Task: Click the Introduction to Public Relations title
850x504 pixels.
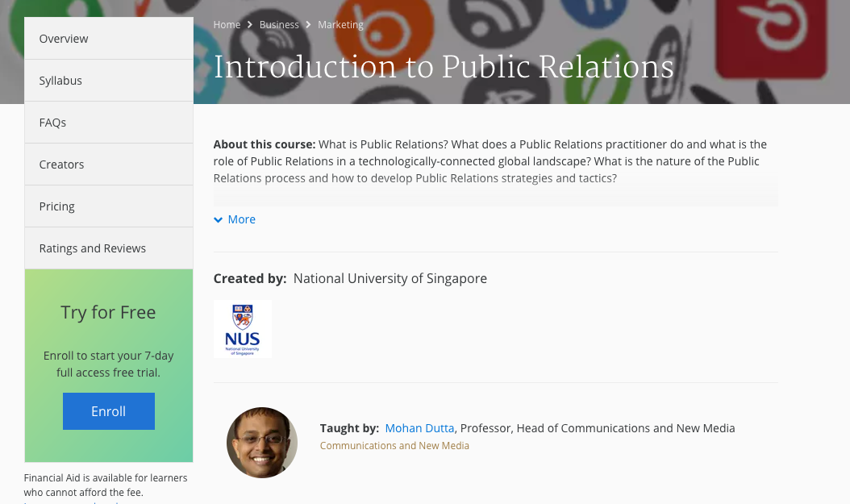Action: (x=443, y=67)
